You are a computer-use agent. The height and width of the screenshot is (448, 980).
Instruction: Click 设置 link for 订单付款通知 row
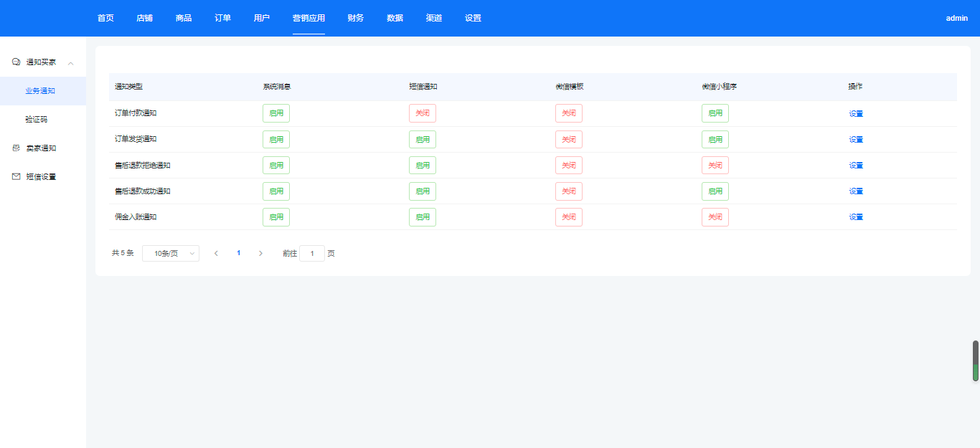point(856,113)
